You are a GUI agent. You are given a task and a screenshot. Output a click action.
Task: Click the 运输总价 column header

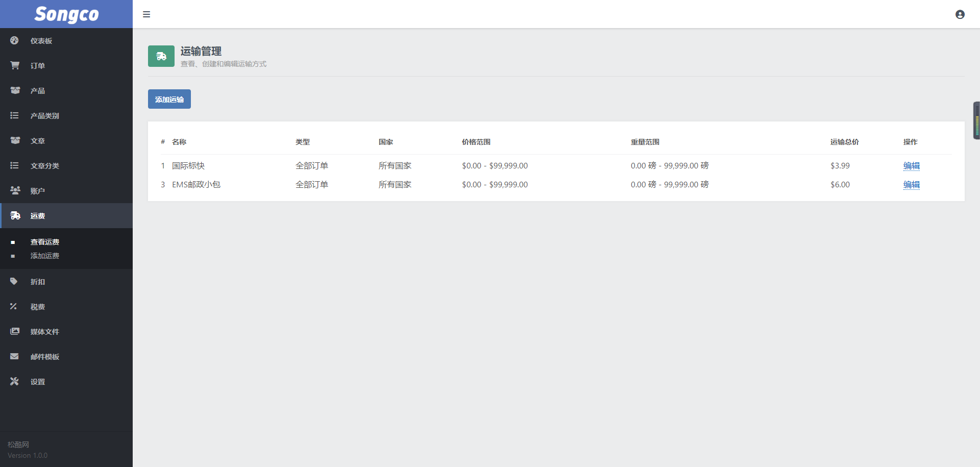(845, 142)
